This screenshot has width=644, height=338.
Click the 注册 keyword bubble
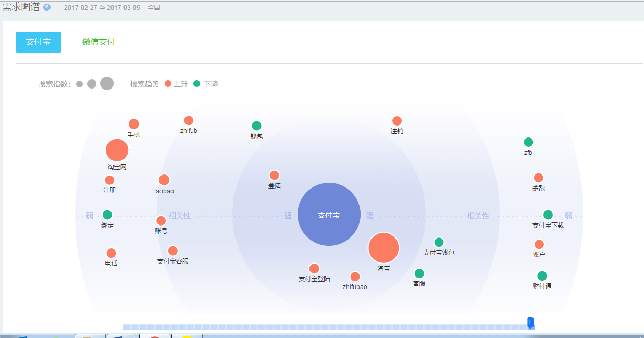(109, 180)
